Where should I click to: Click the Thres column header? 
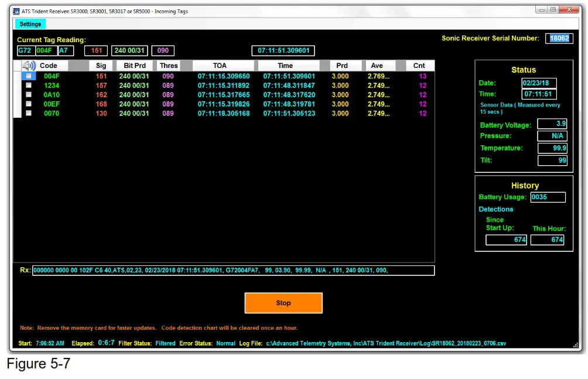point(169,66)
